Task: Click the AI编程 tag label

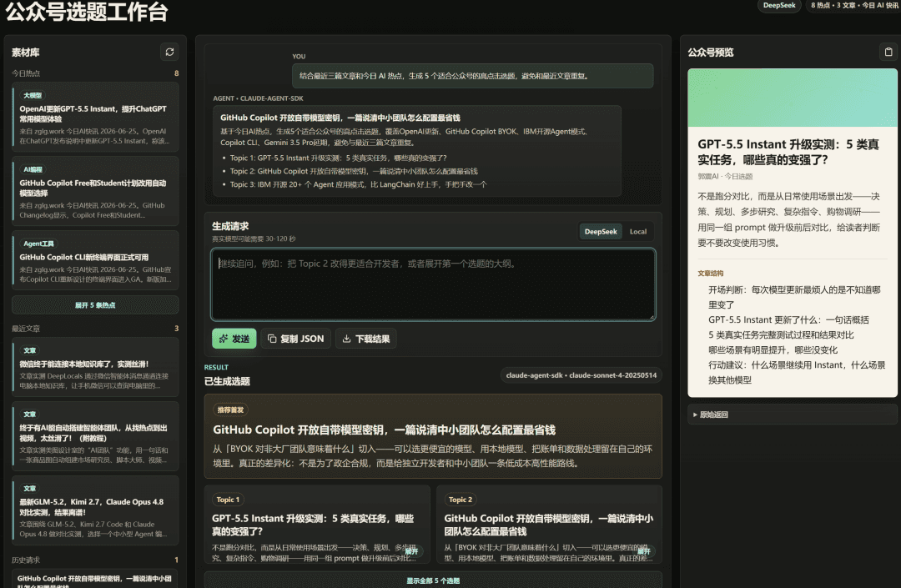Action: click(33, 169)
